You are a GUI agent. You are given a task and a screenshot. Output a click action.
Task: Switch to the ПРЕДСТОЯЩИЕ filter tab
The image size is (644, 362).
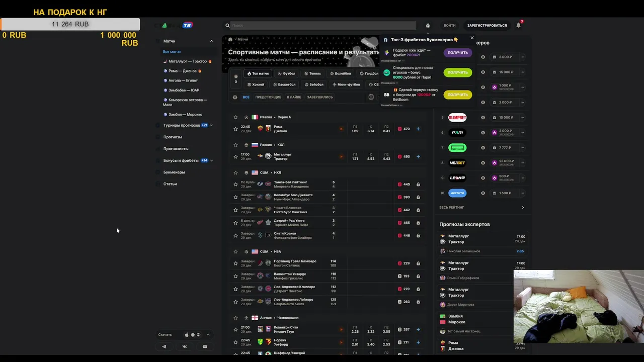pyautogui.click(x=268, y=97)
